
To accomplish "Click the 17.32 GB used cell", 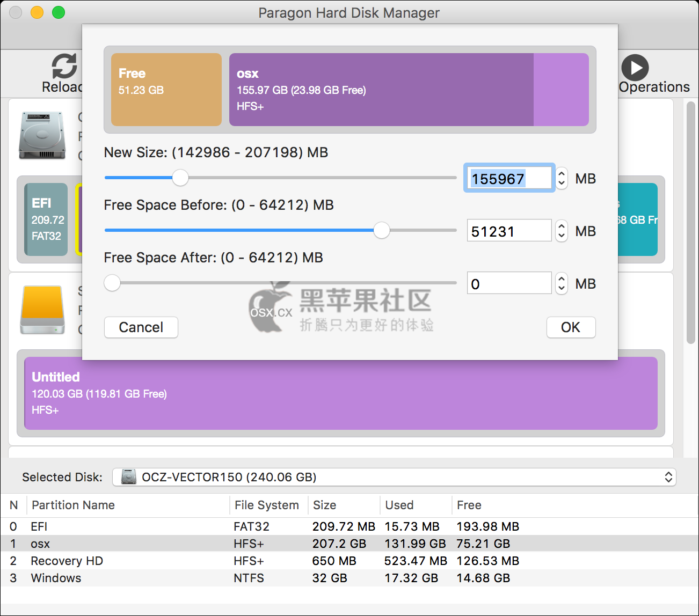I will pos(411,578).
